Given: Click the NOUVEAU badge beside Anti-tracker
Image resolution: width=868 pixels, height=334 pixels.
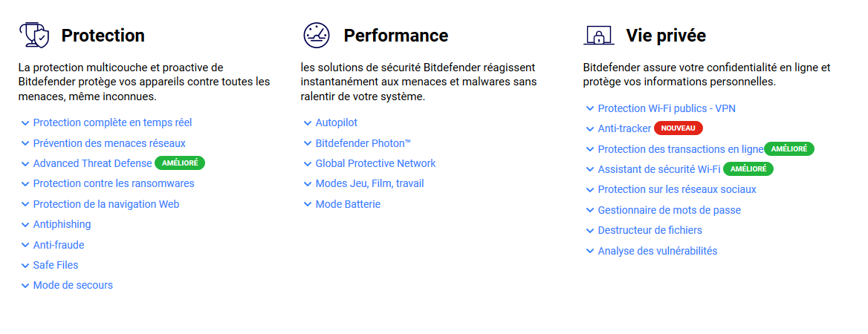Looking at the screenshot, I should click(678, 128).
